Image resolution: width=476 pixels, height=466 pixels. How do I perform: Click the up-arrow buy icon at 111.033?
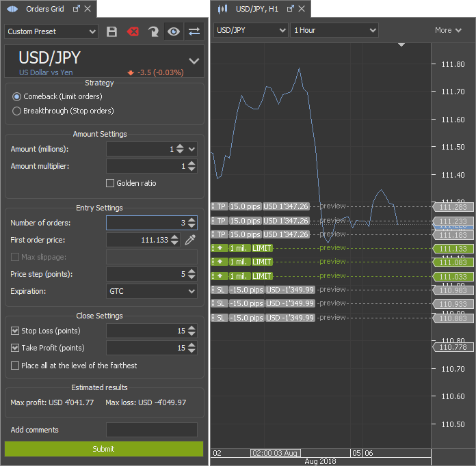(220, 276)
